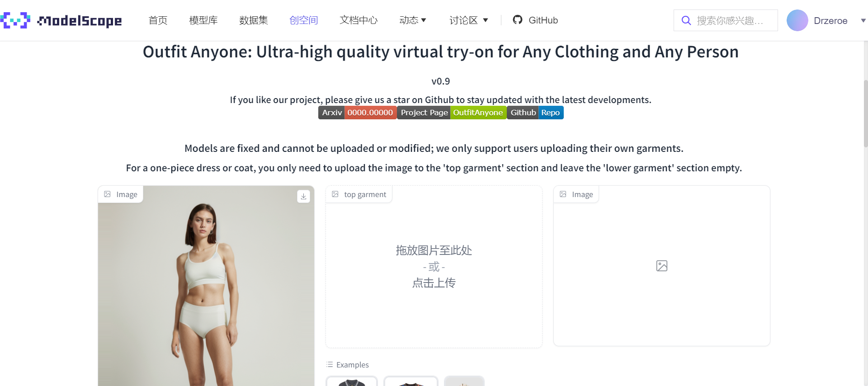This screenshot has width=868, height=386.
Task: Click the empty output image placeholder icon
Action: 661,266
